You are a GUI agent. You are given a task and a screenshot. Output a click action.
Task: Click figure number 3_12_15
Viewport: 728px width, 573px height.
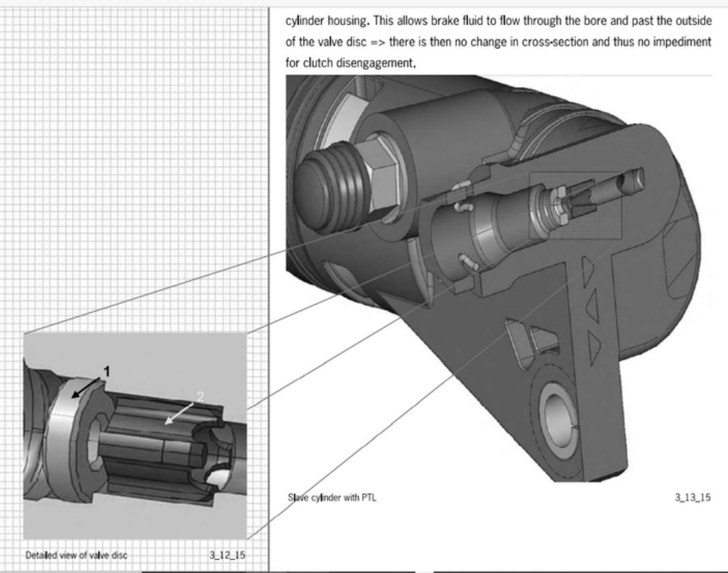click(227, 555)
